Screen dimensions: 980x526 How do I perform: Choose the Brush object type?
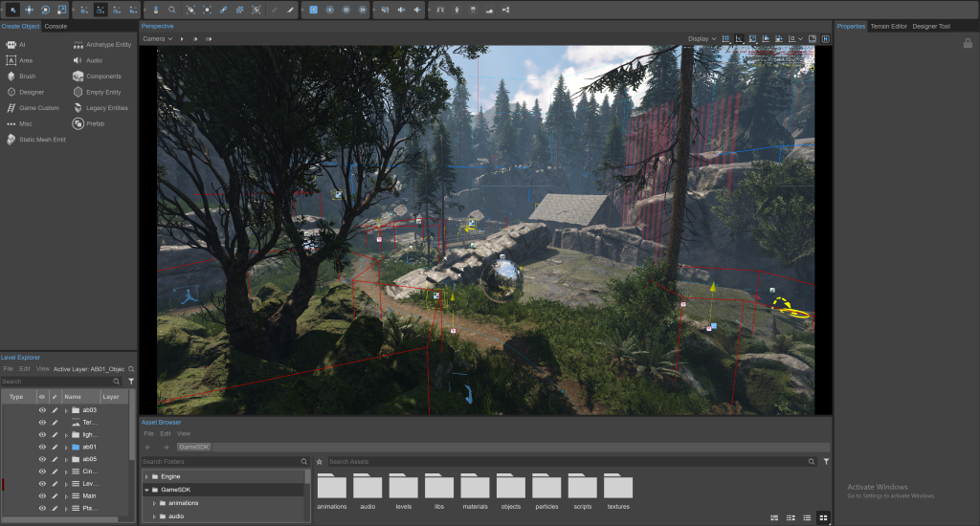(x=21, y=77)
